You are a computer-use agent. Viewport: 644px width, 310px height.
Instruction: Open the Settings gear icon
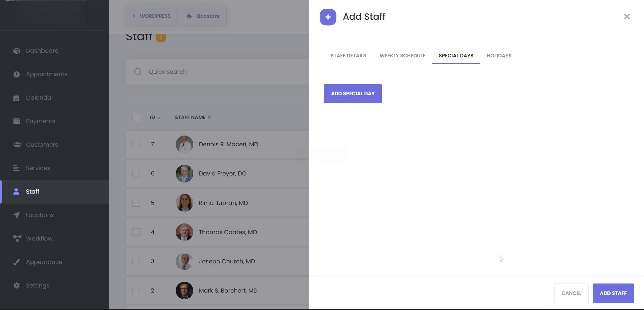(x=16, y=286)
